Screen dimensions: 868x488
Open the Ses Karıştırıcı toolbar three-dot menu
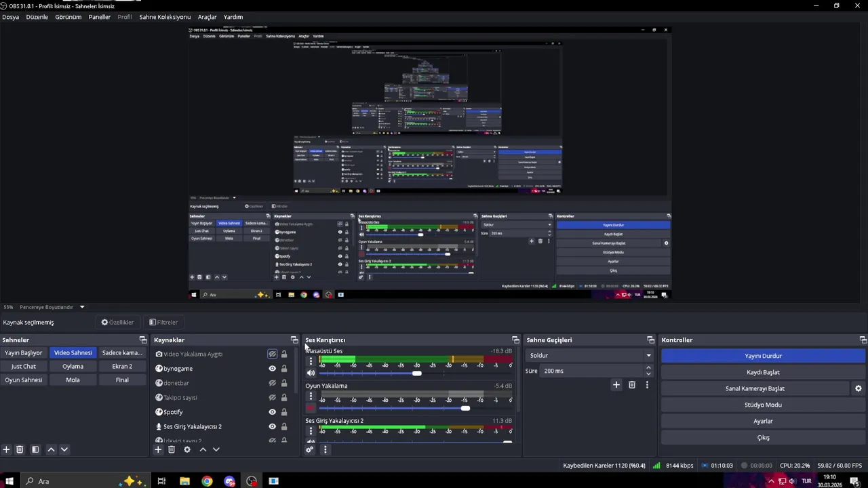click(x=325, y=449)
